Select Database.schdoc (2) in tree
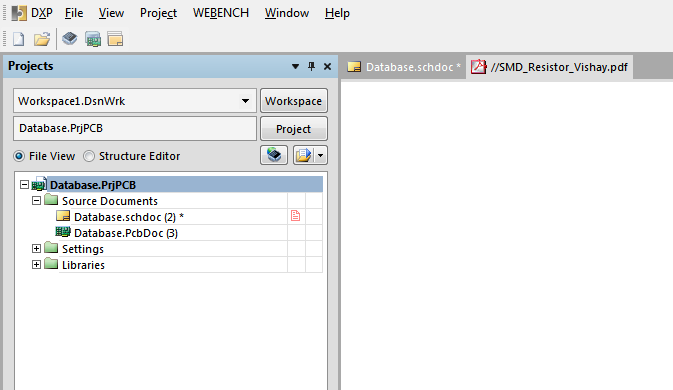Image resolution: width=673 pixels, height=390 pixels. coord(129,217)
